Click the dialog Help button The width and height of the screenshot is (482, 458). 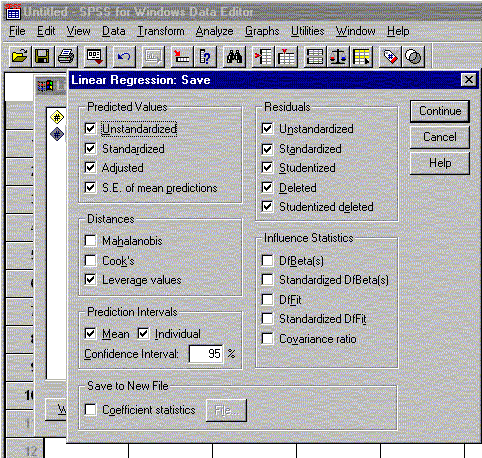(440, 163)
